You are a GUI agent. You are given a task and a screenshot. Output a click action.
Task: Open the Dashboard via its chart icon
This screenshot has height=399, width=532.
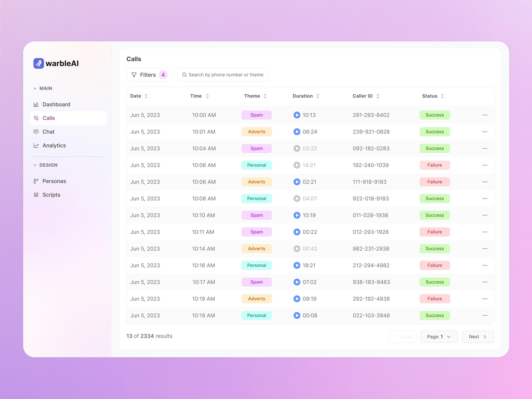pyautogui.click(x=36, y=104)
